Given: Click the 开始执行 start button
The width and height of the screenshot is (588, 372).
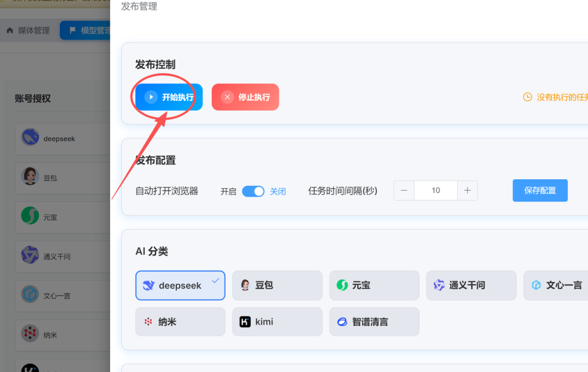Looking at the screenshot, I should click(169, 97).
